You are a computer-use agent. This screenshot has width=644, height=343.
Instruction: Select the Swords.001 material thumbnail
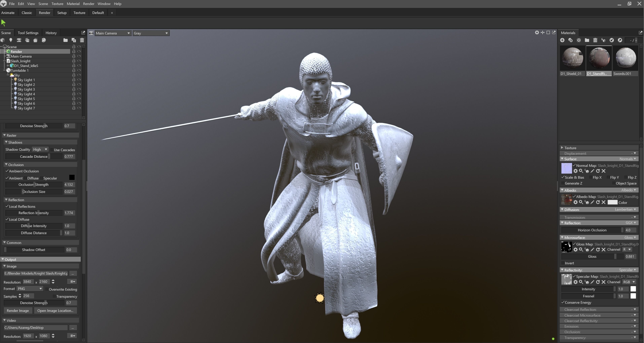pyautogui.click(x=625, y=58)
